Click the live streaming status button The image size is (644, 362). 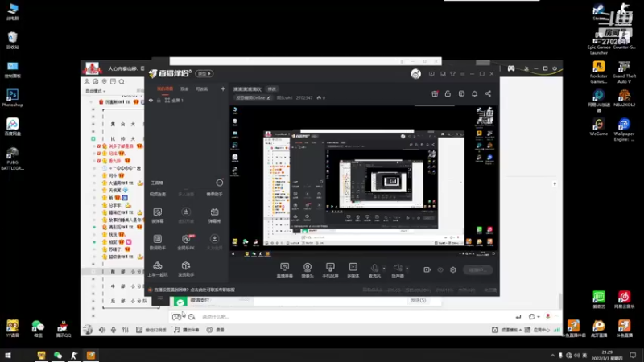[x=477, y=269]
